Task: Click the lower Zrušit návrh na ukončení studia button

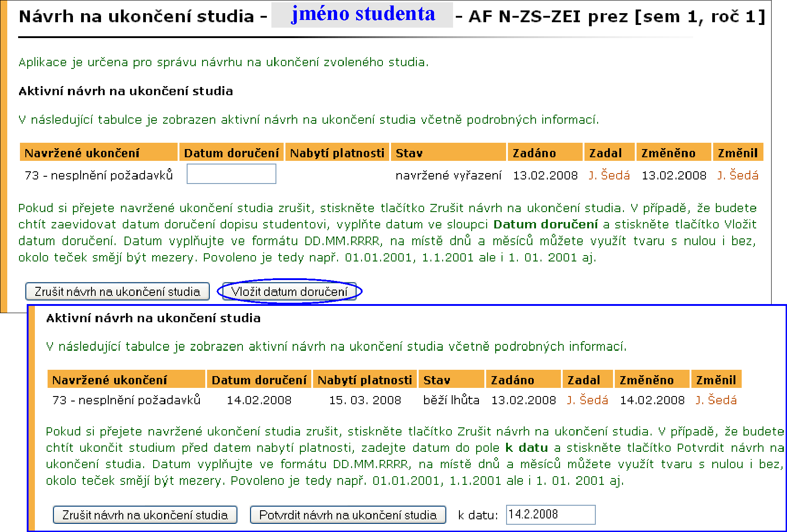Action: coord(145,515)
